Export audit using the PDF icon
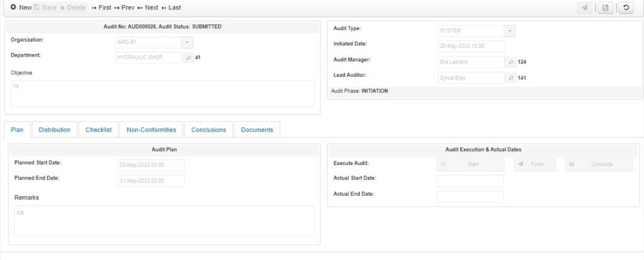This screenshot has height=260, width=644. click(x=605, y=8)
